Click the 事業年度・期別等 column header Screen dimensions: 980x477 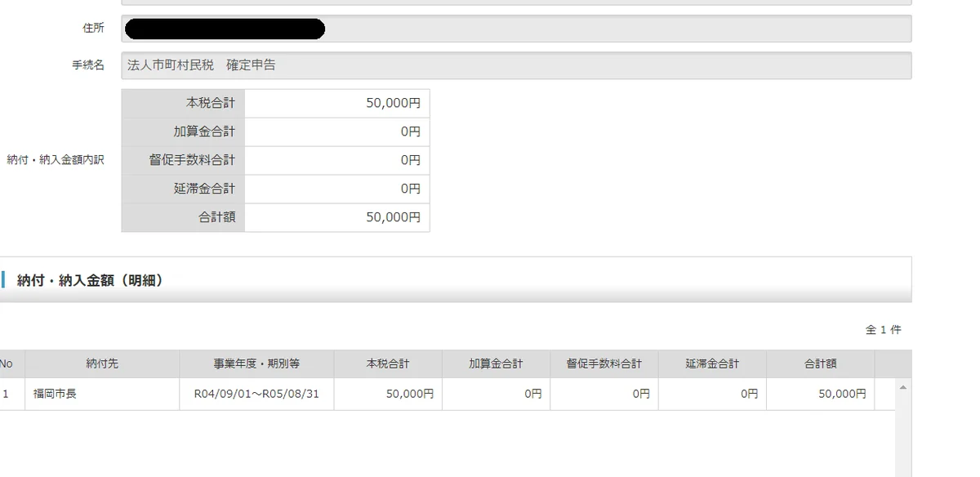pos(257,364)
